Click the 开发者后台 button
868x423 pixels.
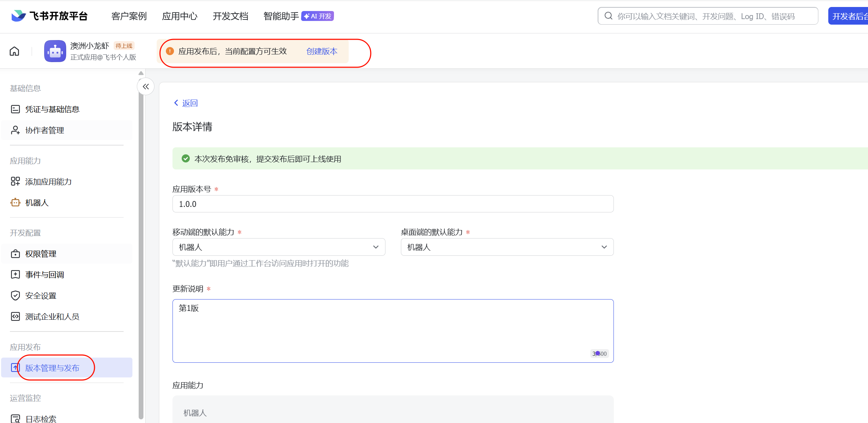[849, 16]
